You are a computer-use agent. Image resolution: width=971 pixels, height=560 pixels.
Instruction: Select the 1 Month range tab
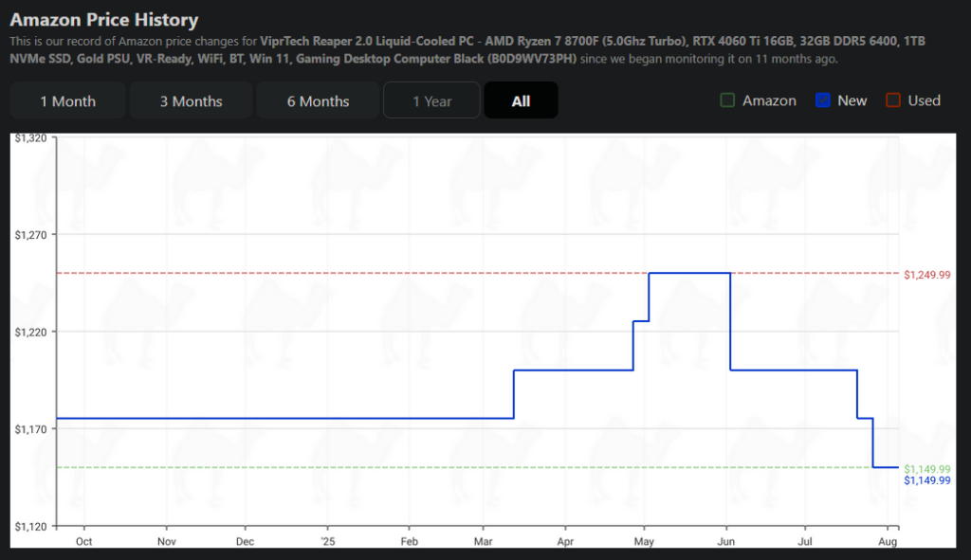click(68, 100)
